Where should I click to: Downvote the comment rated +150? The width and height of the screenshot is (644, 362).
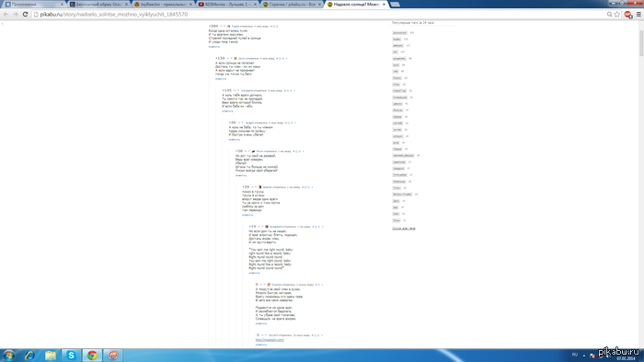(231, 58)
